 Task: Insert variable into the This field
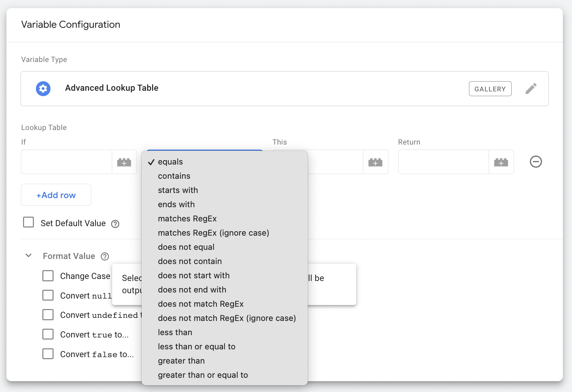point(375,162)
